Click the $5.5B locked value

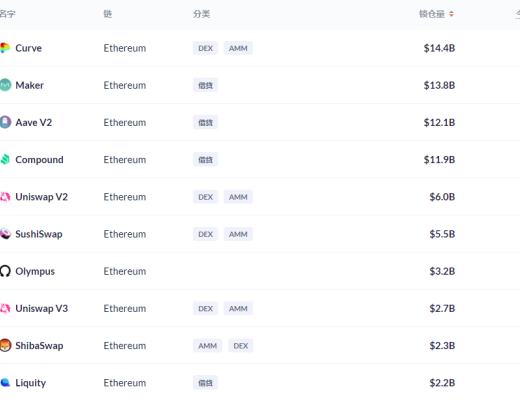coord(442,234)
